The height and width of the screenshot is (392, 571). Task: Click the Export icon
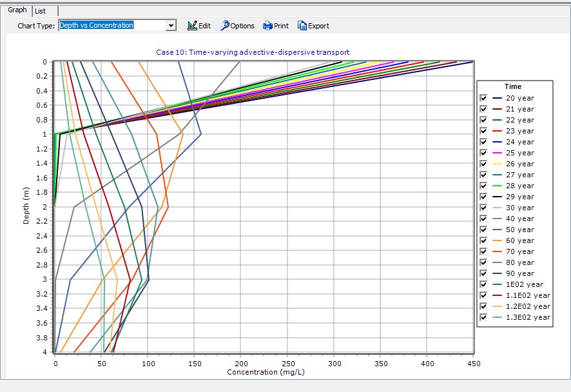click(302, 26)
